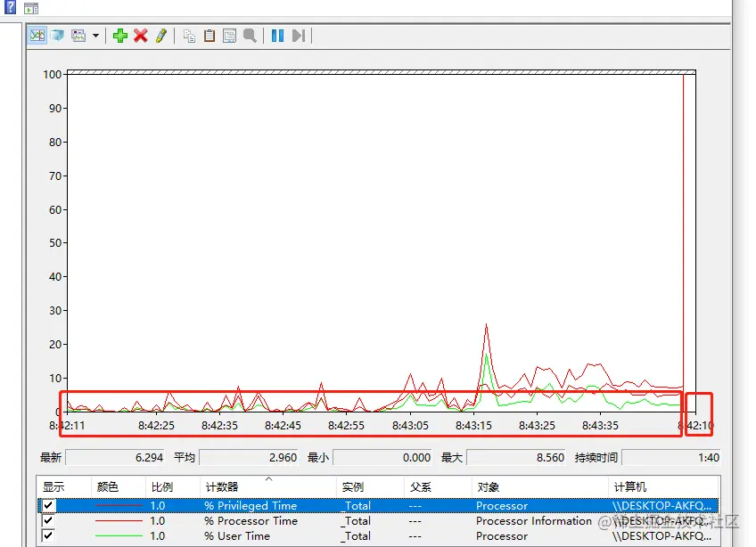Screen dimensions: 756x547
Task: Click the 8:42:25 time label on the axis
Action: [156, 426]
